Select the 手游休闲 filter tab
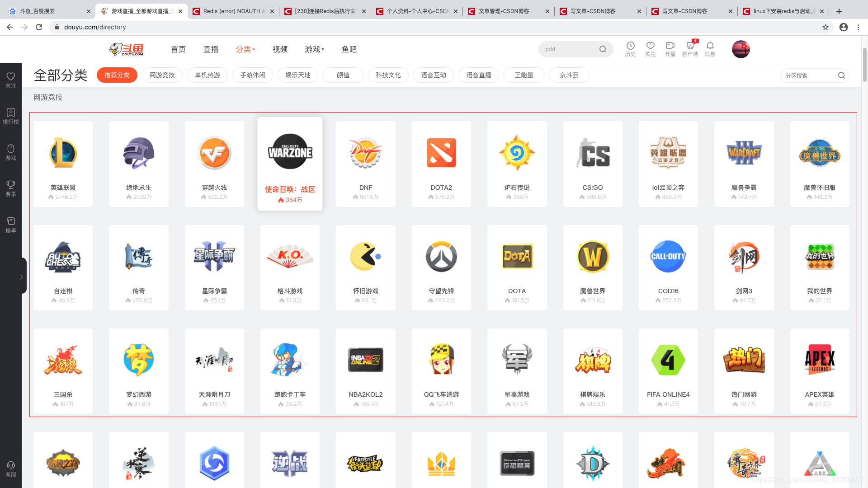The width and height of the screenshot is (868, 488). click(x=253, y=75)
